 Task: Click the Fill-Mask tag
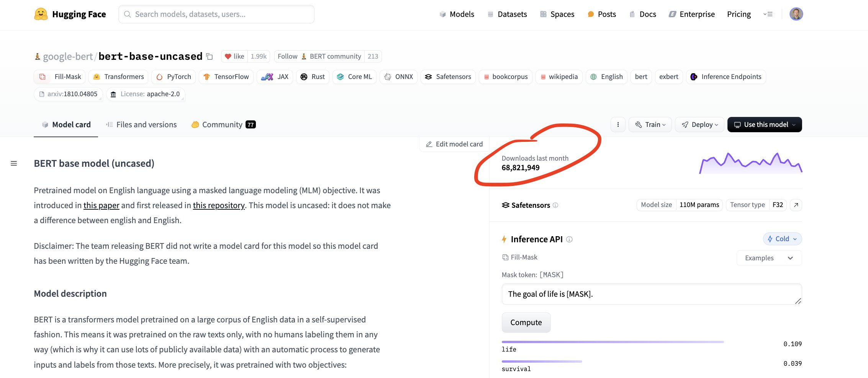(60, 77)
